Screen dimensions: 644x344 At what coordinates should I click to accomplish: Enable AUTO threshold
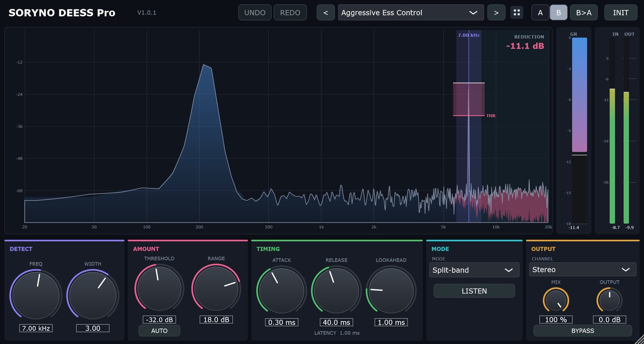159,331
